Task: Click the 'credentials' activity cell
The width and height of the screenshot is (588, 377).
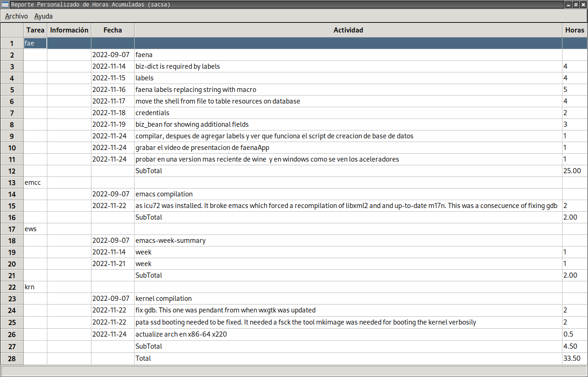Action: click(x=348, y=113)
